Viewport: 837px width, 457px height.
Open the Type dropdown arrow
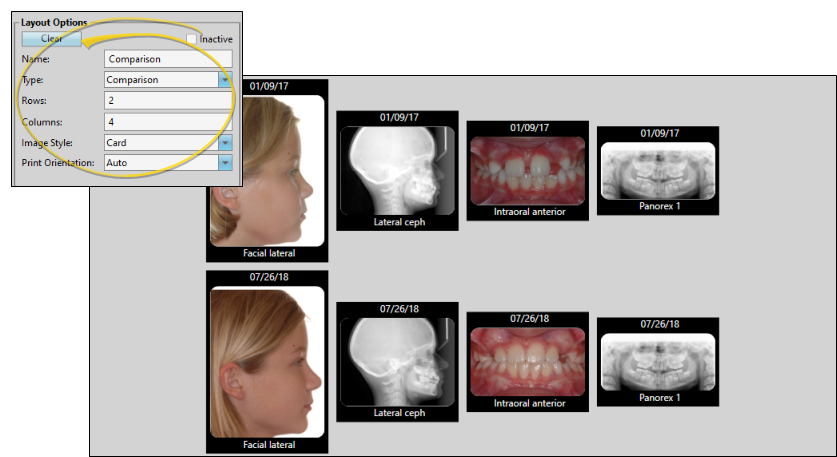tap(225, 80)
